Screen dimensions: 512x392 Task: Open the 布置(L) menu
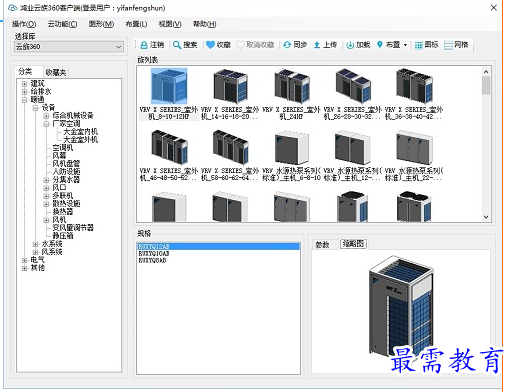pyautogui.click(x=136, y=24)
